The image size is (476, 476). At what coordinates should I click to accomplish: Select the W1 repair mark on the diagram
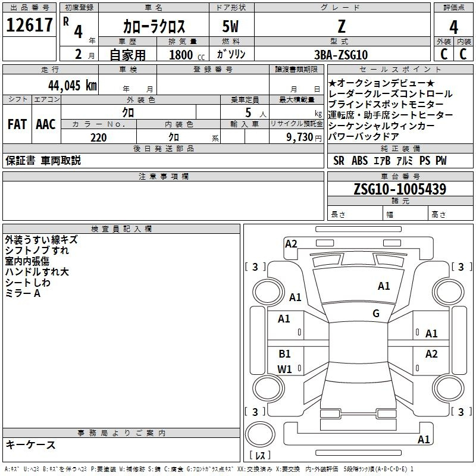pyautogui.click(x=284, y=369)
